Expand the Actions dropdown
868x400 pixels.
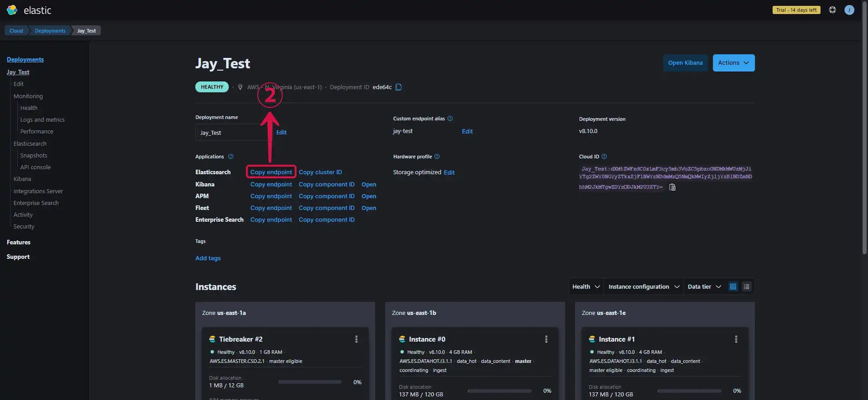[733, 63]
